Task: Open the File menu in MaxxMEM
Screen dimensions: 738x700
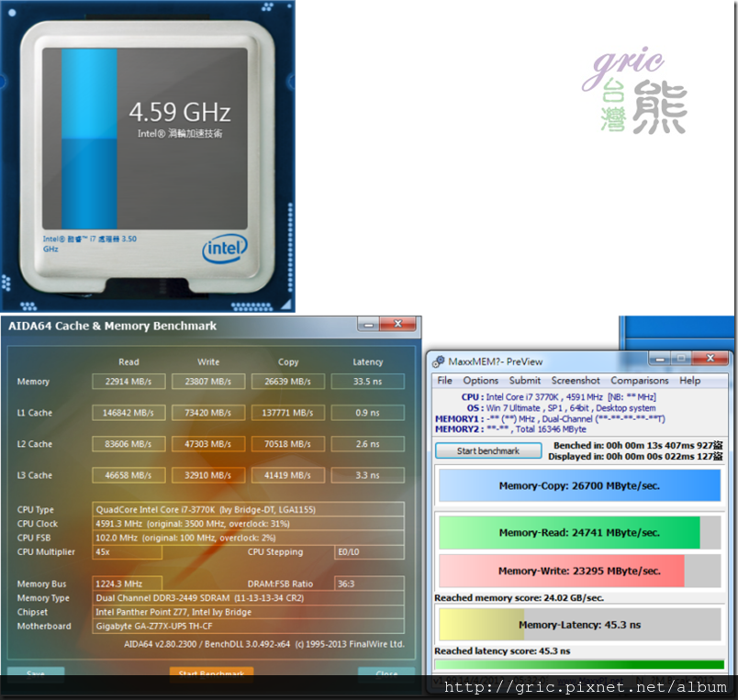Action: 444,380
